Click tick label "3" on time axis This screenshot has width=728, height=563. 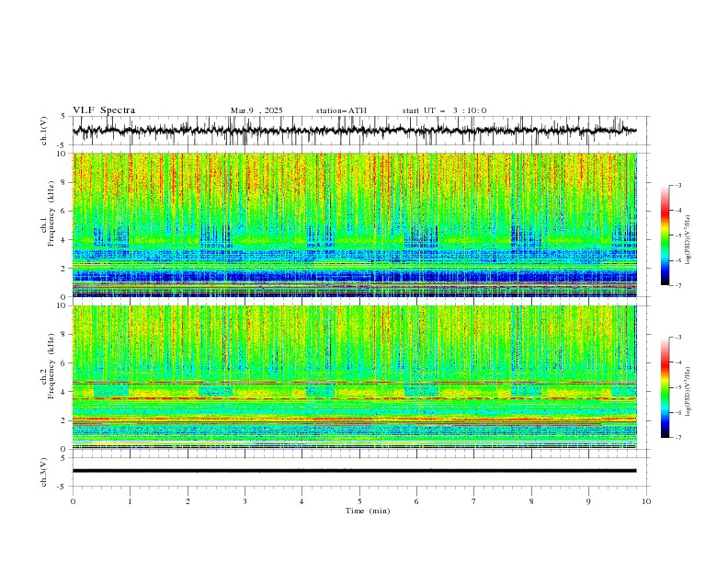(245, 501)
